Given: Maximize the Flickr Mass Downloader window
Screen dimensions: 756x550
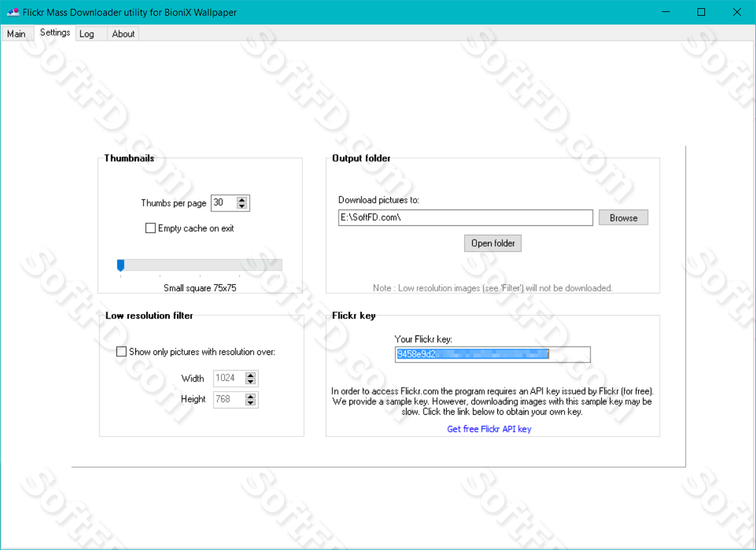Looking at the screenshot, I should (x=701, y=12).
